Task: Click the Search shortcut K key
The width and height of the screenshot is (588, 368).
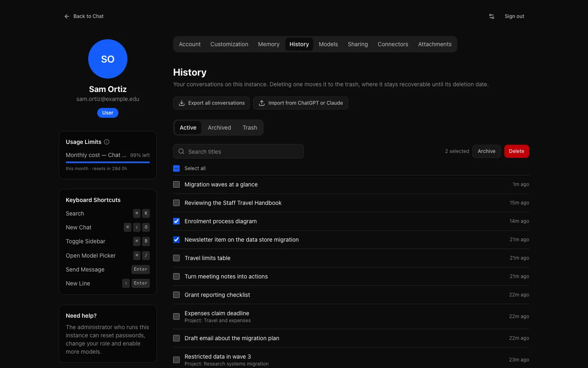Action: (x=146, y=213)
